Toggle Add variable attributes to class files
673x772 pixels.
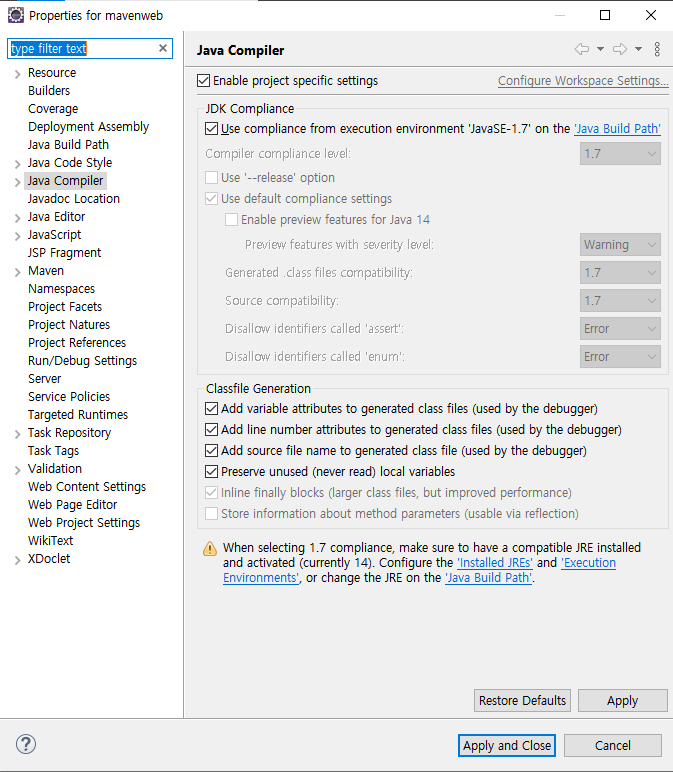pyautogui.click(x=211, y=409)
